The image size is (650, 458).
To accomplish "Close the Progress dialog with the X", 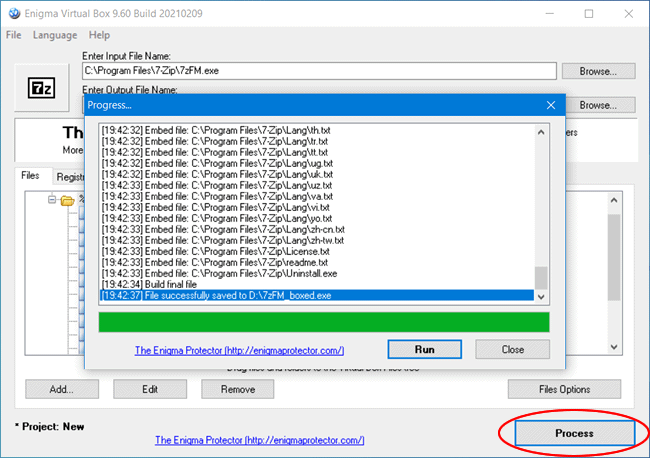I will click(x=550, y=104).
